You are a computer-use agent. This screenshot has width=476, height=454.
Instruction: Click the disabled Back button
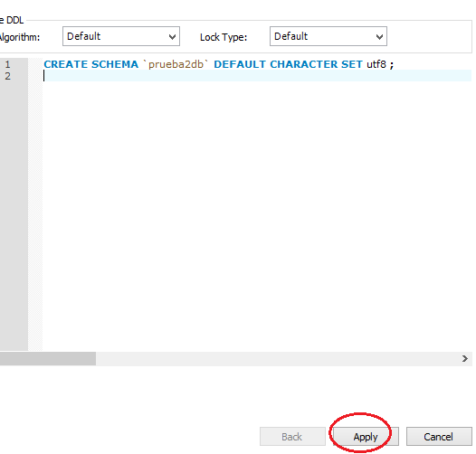point(292,437)
